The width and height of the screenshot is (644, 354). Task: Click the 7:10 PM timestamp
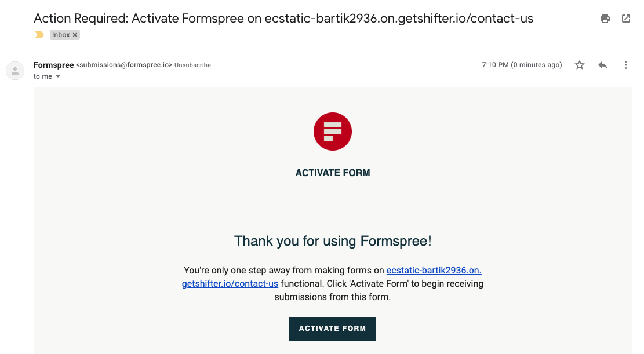[522, 65]
